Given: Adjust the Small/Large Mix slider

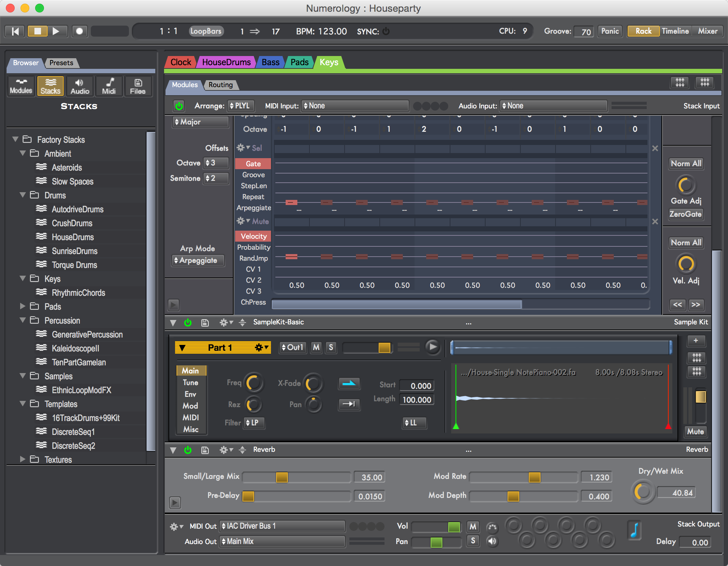Looking at the screenshot, I should (282, 477).
